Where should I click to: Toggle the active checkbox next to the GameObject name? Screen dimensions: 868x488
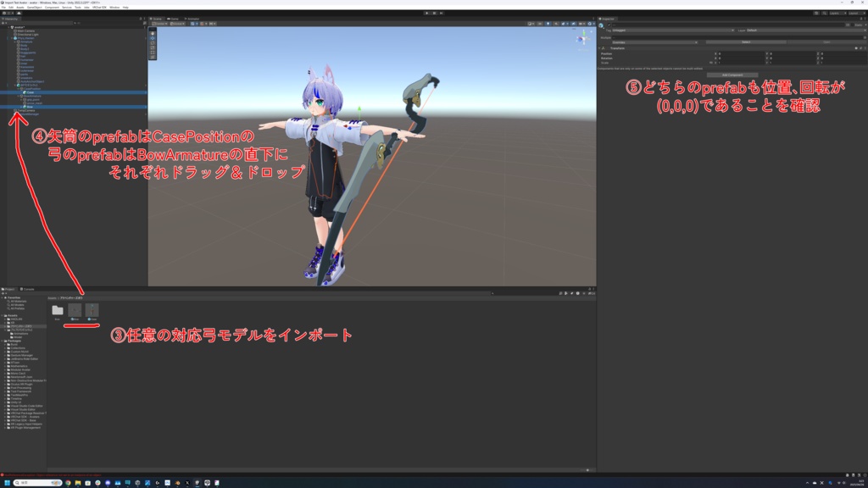(x=609, y=25)
